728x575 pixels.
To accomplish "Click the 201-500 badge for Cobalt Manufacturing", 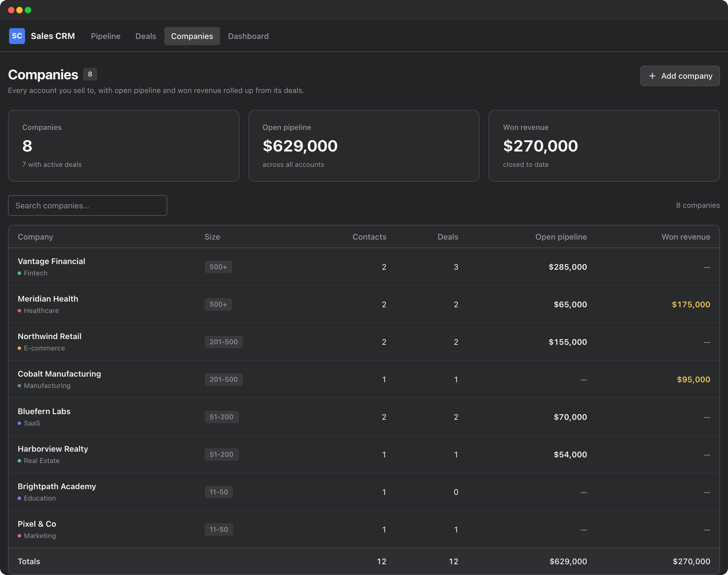I will (224, 379).
